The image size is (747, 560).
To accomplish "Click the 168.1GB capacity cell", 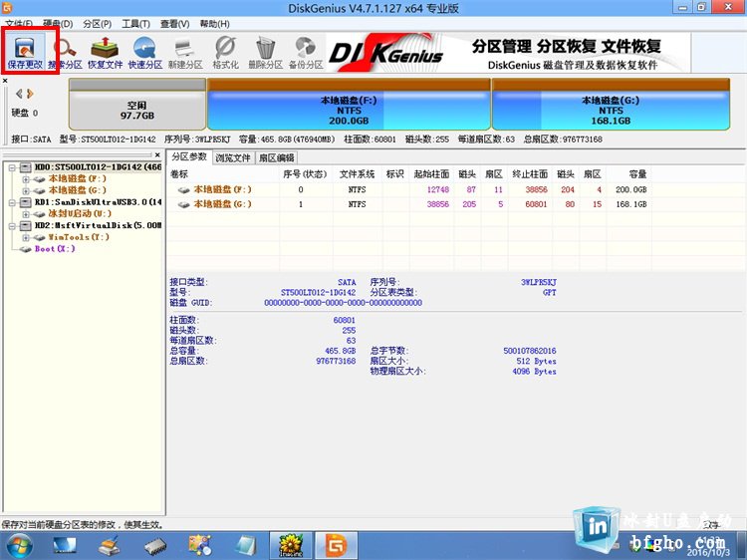I will [x=630, y=204].
